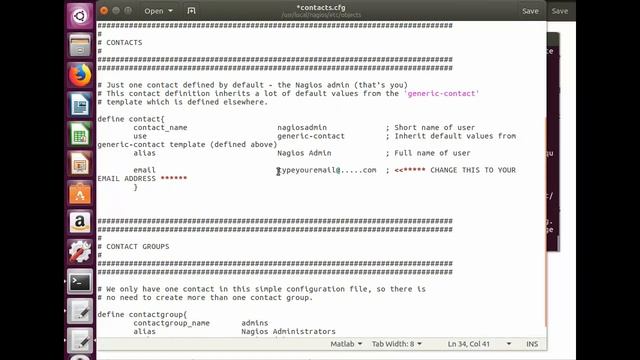
Task: Open LibreOffice Impress from dock
Action: pyautogui.click(x=80, y=163)
